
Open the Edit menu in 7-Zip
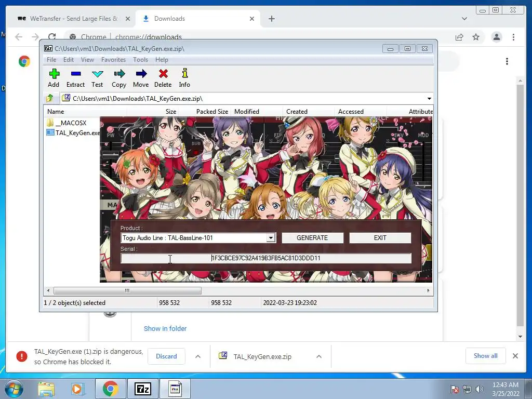[x=69, y=60]
